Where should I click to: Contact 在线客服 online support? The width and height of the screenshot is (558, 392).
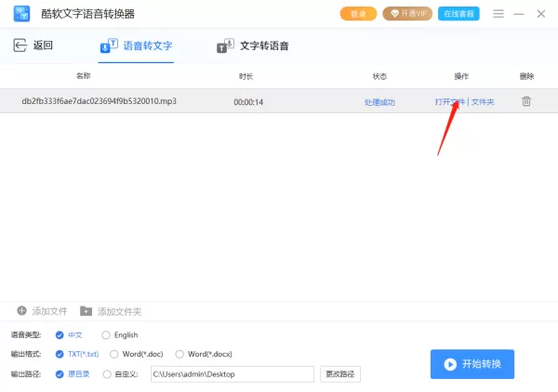click(x=458, y=14)
